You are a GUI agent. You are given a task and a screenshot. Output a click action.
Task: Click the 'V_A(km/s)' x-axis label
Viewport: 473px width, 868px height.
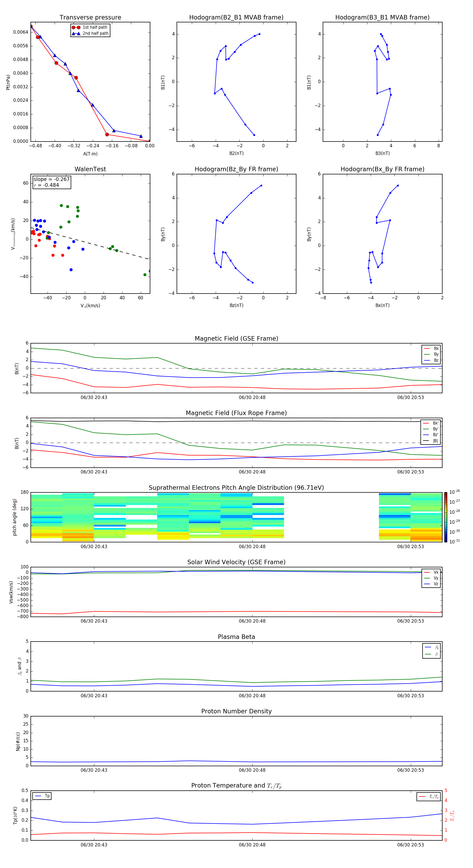pos(90,306)
